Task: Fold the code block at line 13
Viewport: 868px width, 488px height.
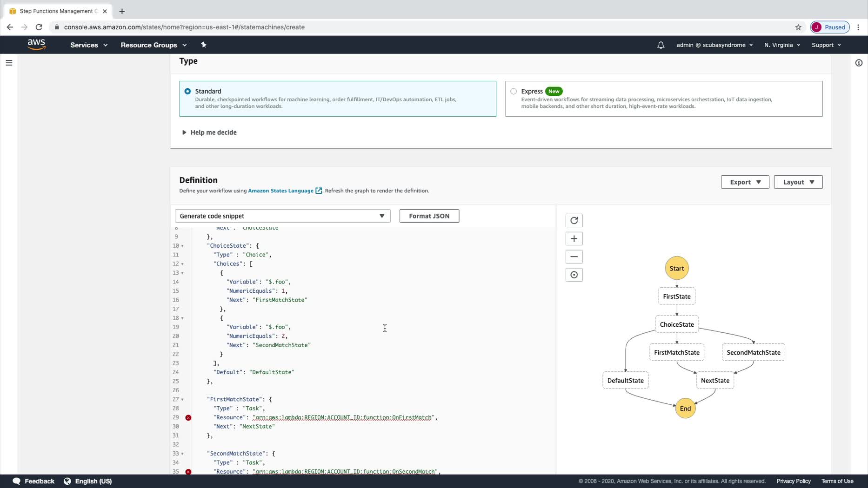Action: click(182, 273)
